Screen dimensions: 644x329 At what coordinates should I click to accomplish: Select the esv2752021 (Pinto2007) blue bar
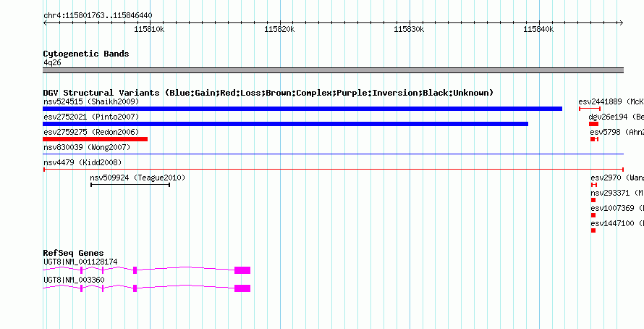coord(285,124)
